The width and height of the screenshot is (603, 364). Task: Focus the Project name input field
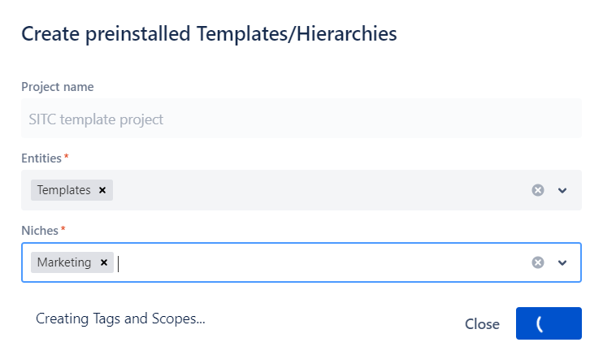(x=301, y=119)
